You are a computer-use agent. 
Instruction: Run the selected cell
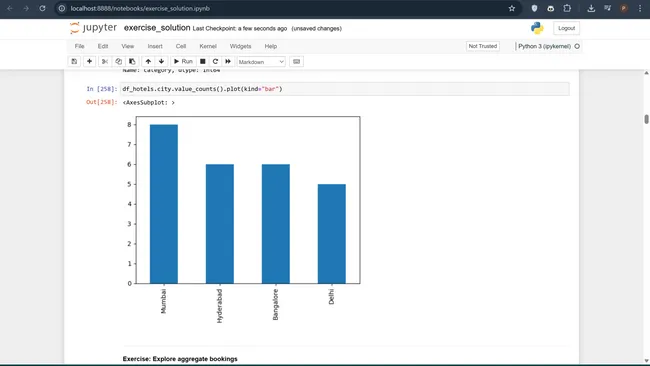tap(183, 61)
